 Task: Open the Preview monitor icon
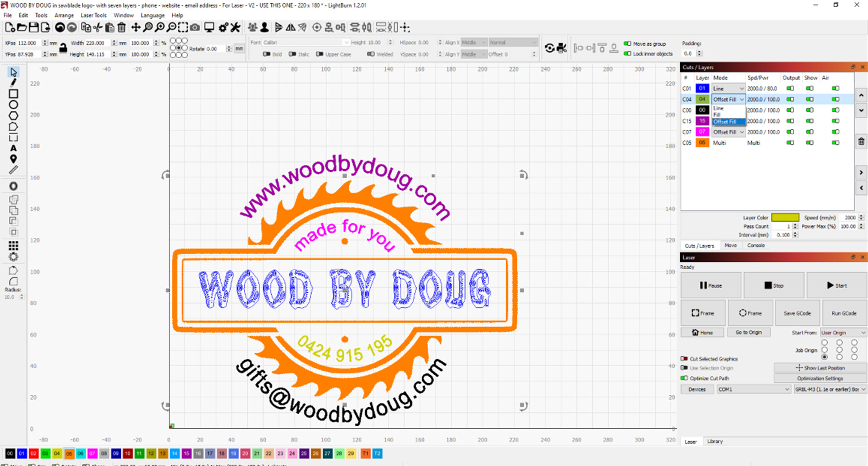click(209, 28)
